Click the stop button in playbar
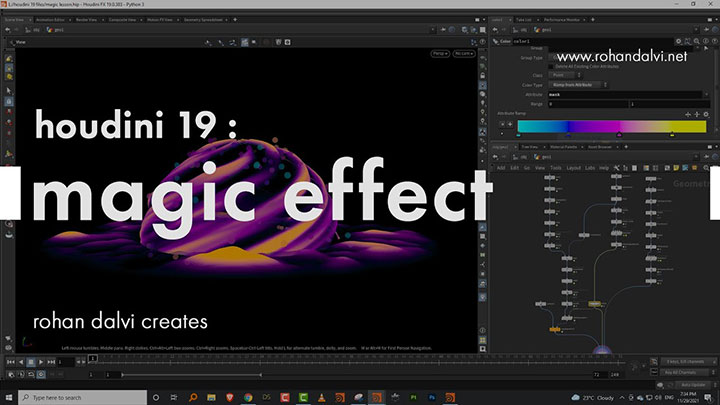This screenshot has height=405, width=720. 31,362
